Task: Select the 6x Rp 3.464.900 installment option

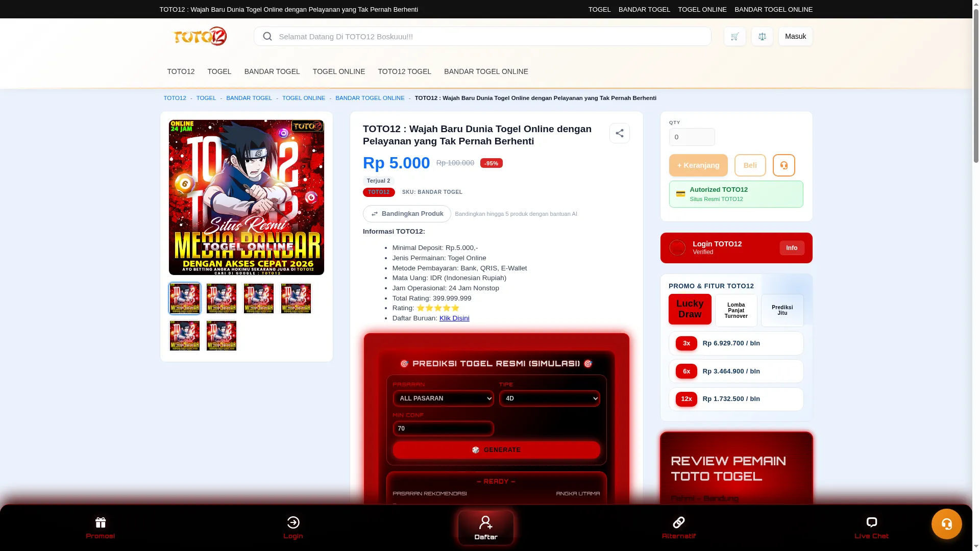Action: point(736,371)
